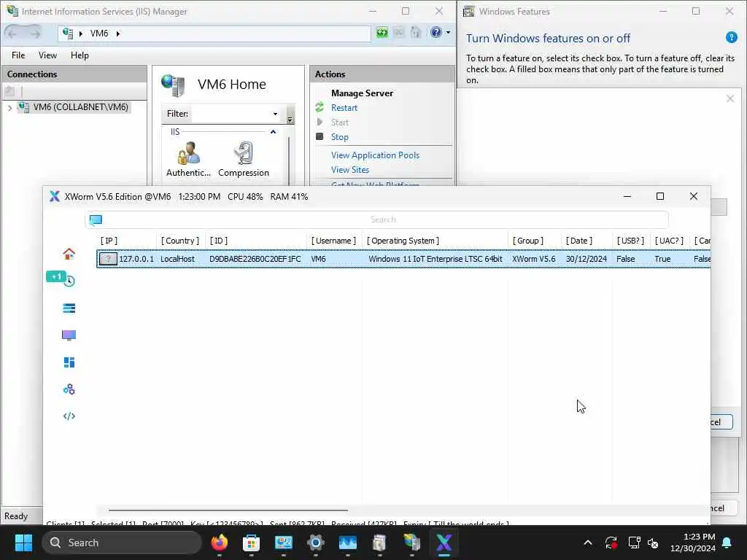Click the LocalHost country cell
Viewport: 747px width, 560px height.
[x=177, y=259]
